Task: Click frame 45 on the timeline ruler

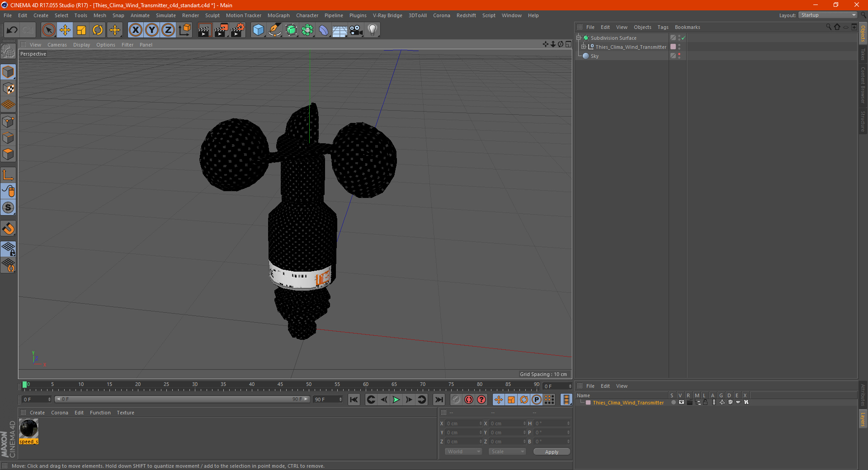Action: 280,385
